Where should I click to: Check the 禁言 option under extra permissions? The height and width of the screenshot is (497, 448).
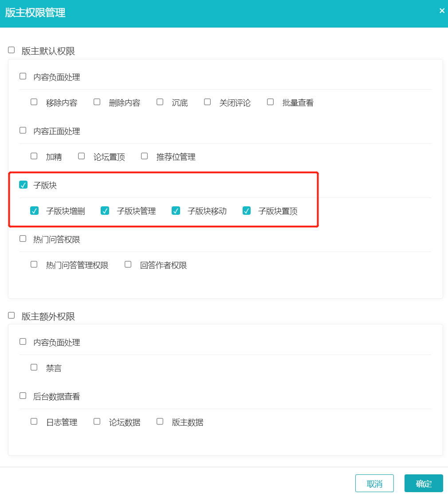pos(34,367)
